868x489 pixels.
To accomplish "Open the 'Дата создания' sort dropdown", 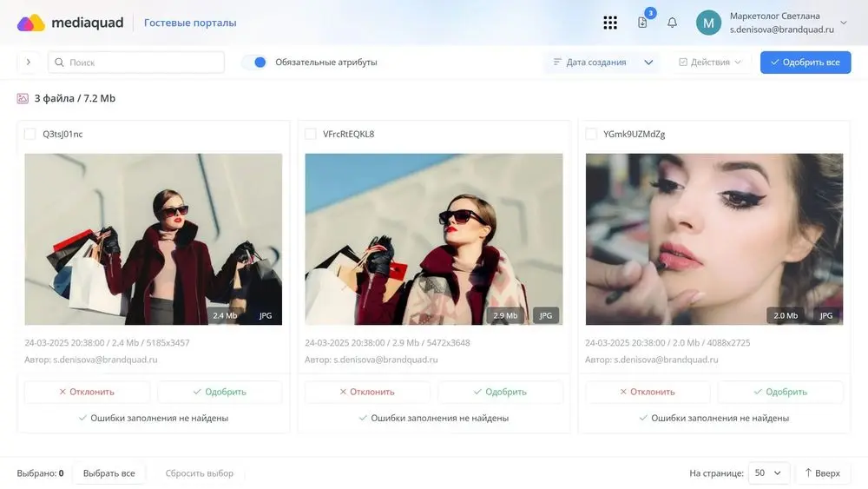I will [603, 62].
